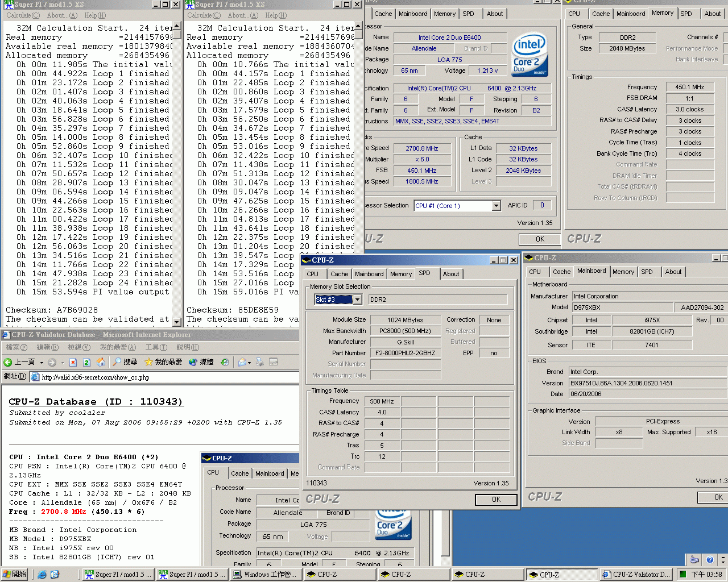
Task: Click the page icon in the IE address bar
Action: tap(35, 377)
